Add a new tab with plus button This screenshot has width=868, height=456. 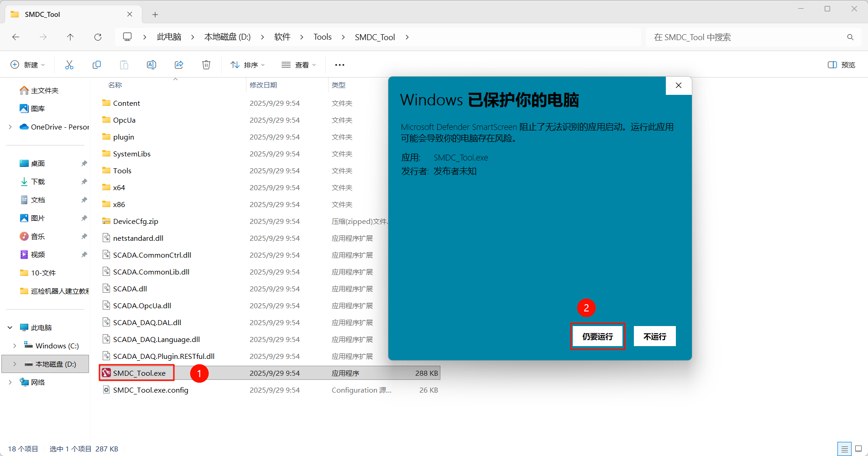155,15
